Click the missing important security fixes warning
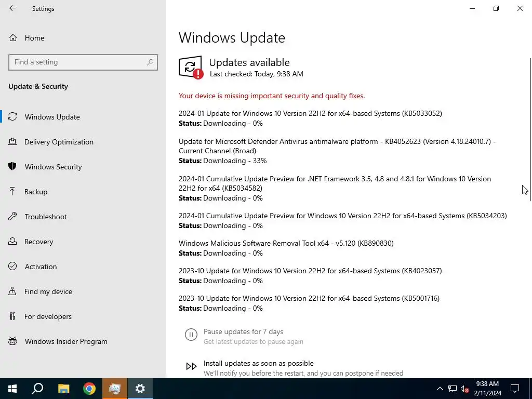The height and width of the screenshot is (399, 532). 272,96
